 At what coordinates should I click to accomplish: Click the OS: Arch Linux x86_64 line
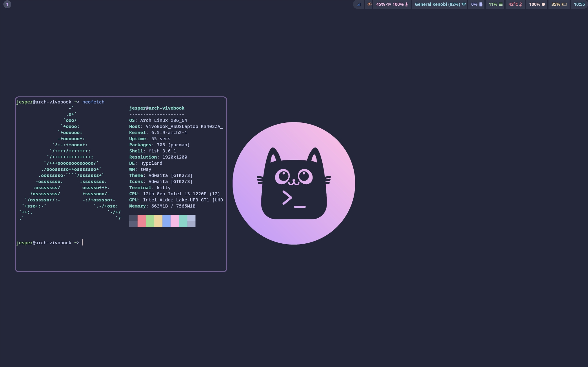158,120
